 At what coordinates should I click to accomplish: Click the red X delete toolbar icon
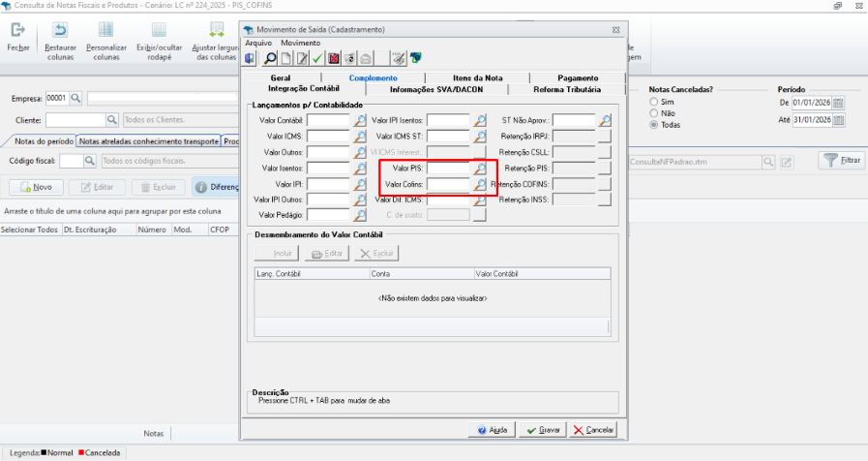pos(333,58)
